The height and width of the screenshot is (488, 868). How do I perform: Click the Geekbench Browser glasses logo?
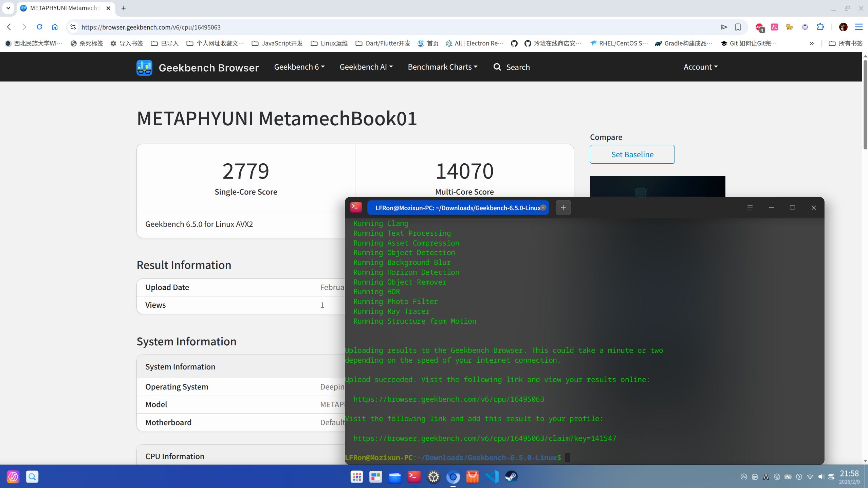tap(144, 67)
